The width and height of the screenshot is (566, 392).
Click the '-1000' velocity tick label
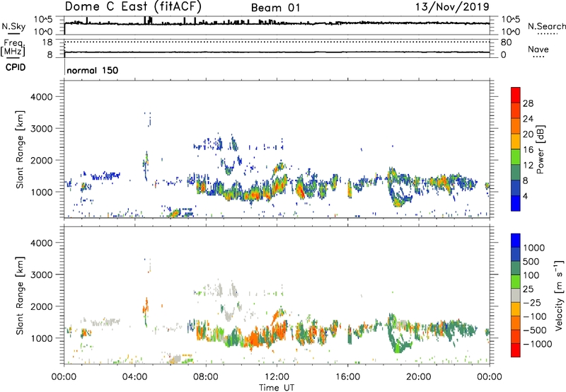tap(538, 344)
